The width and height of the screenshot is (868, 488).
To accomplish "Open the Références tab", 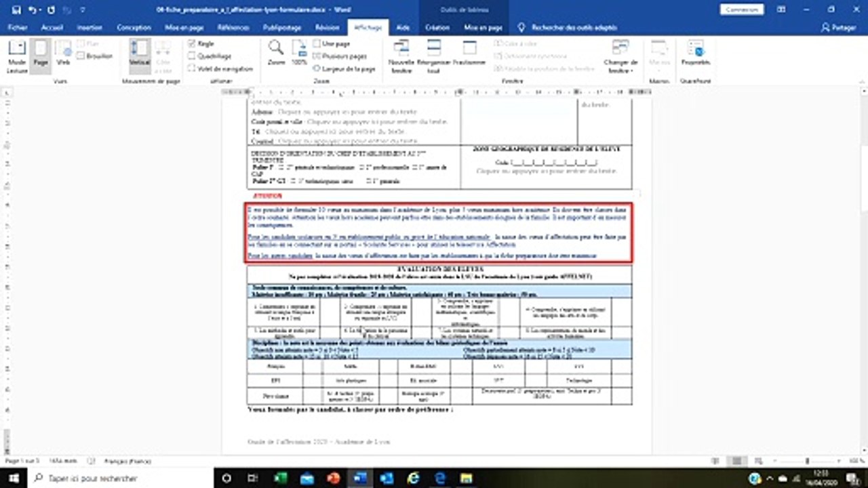I will [233, 28].
